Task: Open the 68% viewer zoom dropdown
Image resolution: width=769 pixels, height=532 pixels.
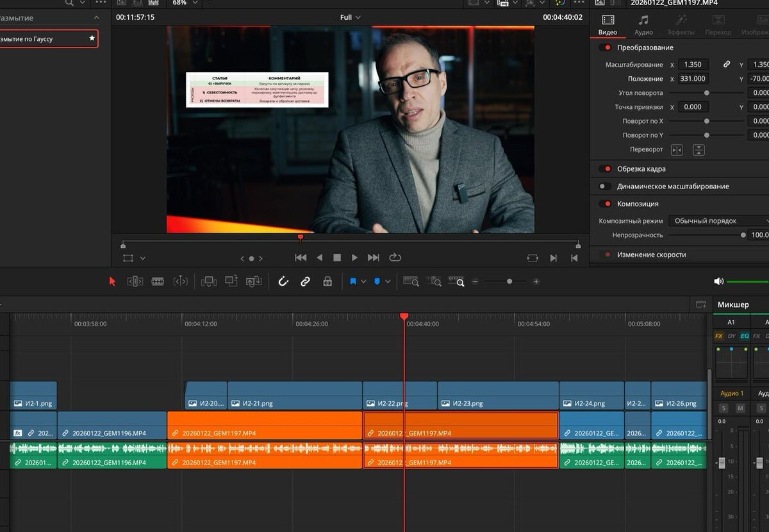Action: pyautogui.click(x=185, y=3)
